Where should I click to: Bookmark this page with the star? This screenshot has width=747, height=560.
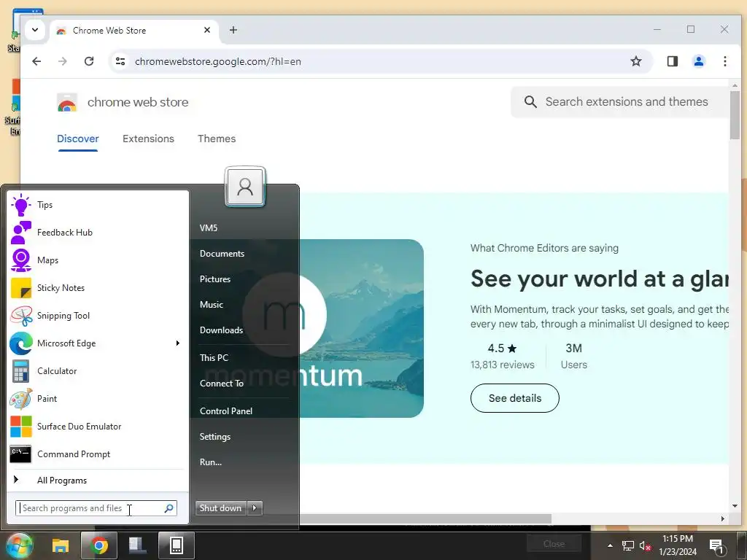[636, 61]
